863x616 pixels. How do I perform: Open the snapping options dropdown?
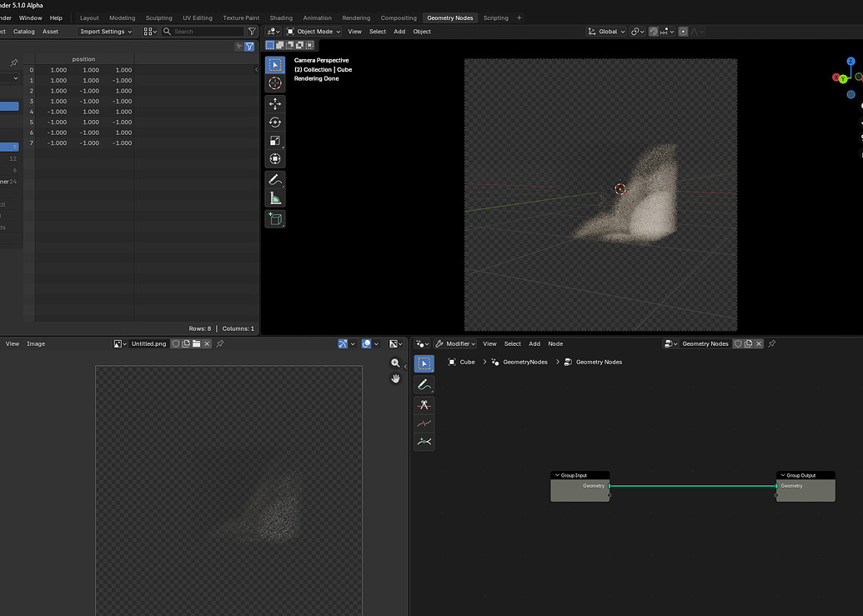click(x=667, y=32)
